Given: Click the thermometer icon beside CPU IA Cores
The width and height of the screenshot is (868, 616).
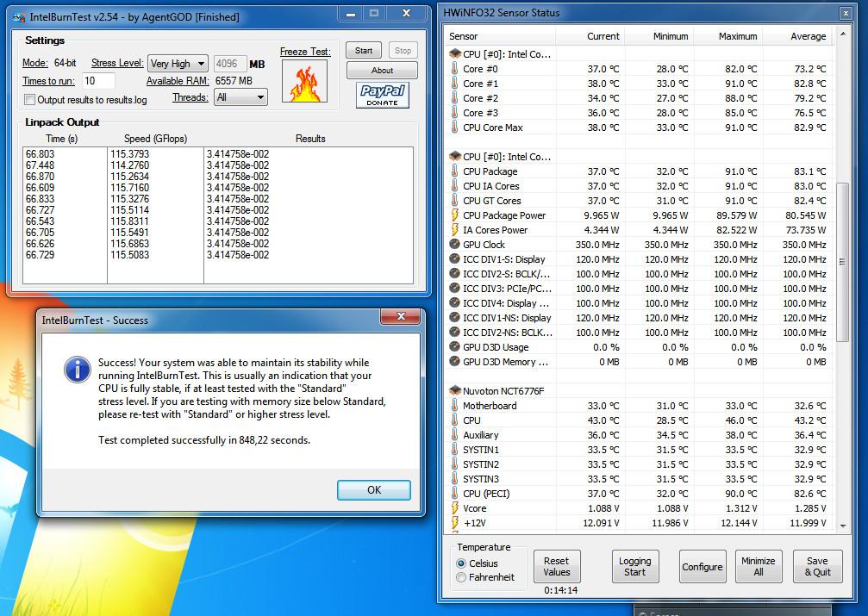Looking at the screenshot, I should pyautogui.click(x=454, y=186).
